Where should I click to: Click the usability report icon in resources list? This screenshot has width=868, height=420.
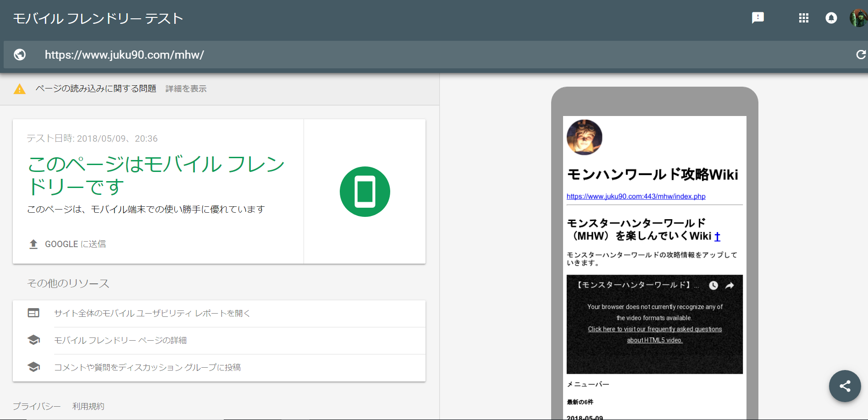33,313
